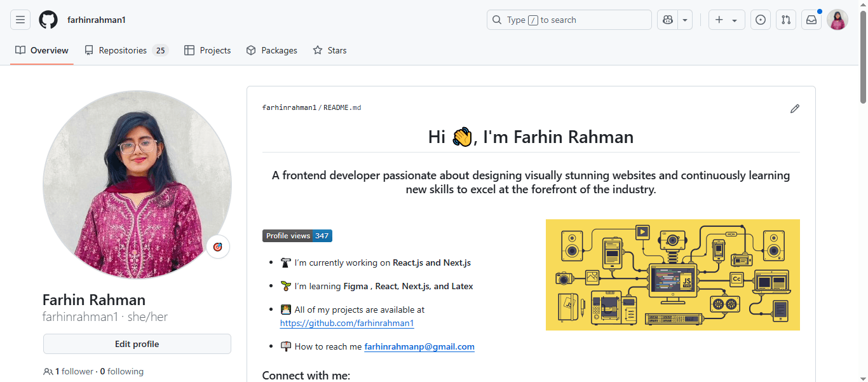Click the plus icon to create new repository
868x382 pixels.
[x=721, y=20]
